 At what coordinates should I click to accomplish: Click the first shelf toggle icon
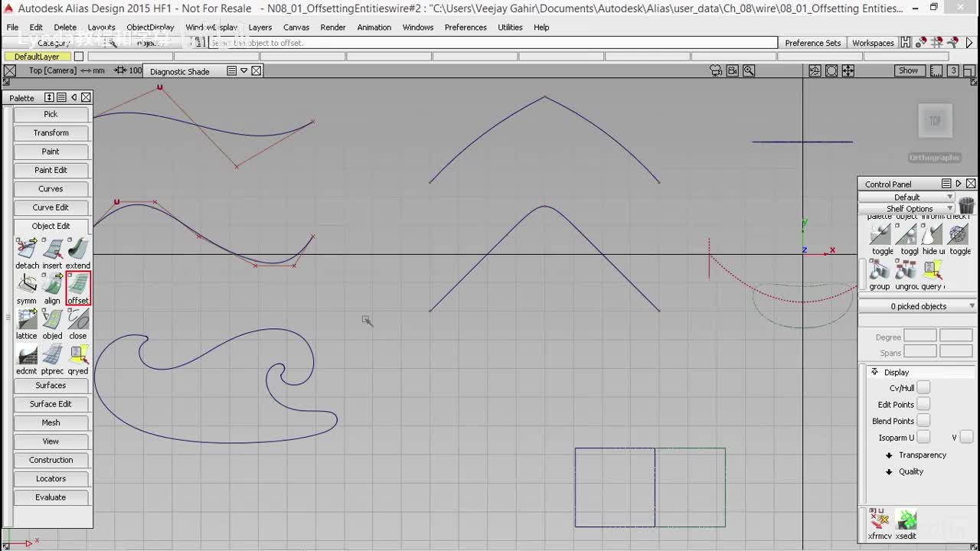pyautogui.click(x=880, y=234)
